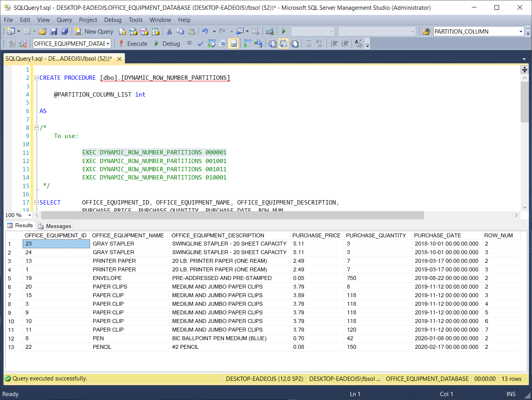
Task: Open the 100 % zoom level dropdown
Action: (x=30, y=215)
